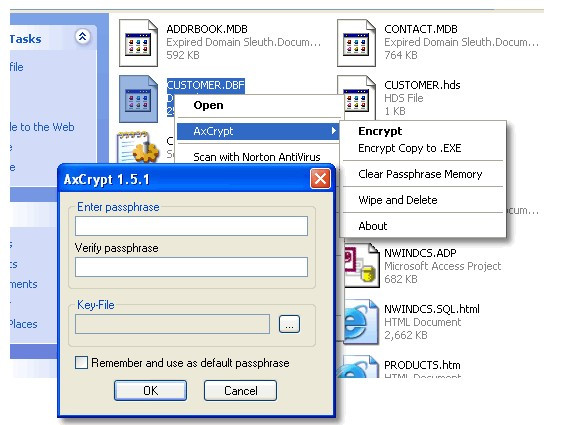The width and height of the screenshot is (561, 425).
Task: Open the AxCrypt context menu entry
Action: 258,131
